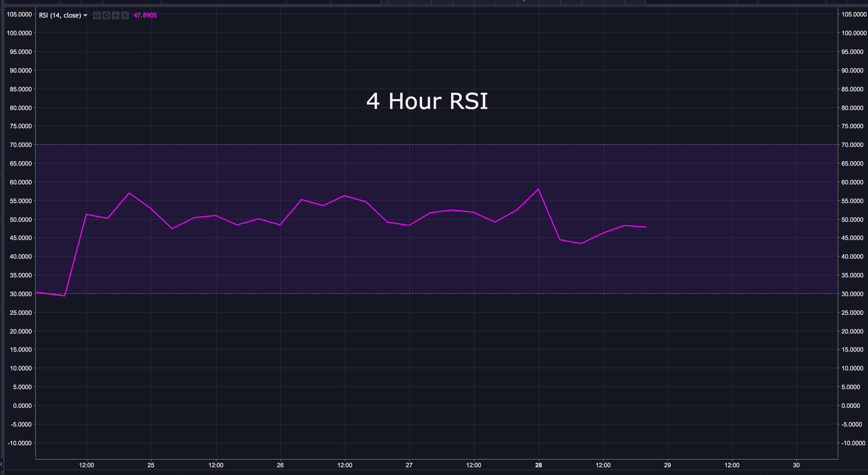Image resolution: width=868 pixels, height=475 pixels.
Task: Click the plus icon beside RSI legend
Action: point(116,15)
